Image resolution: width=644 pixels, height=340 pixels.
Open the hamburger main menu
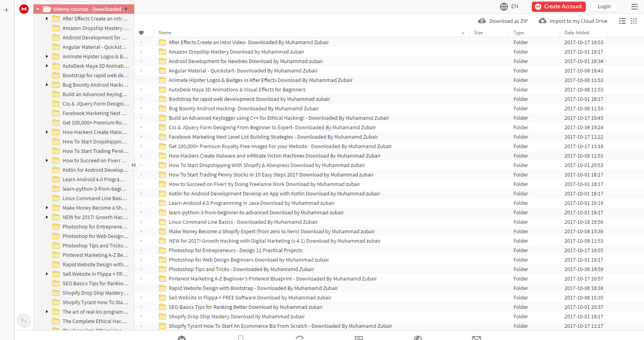(635, 7)
